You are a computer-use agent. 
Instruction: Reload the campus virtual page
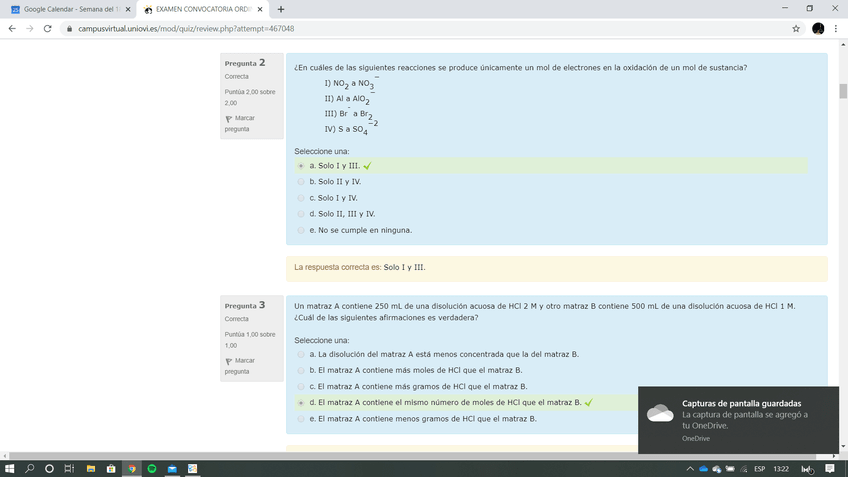[48, 29]
